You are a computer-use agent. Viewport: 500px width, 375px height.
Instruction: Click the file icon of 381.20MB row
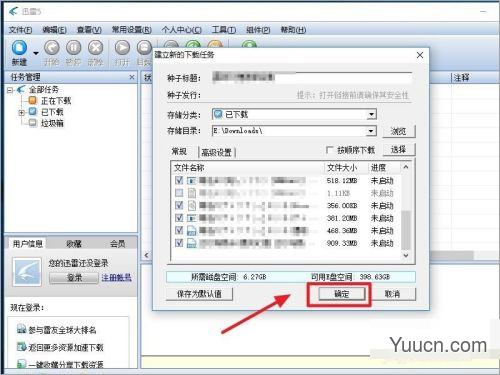click(191, 218)
